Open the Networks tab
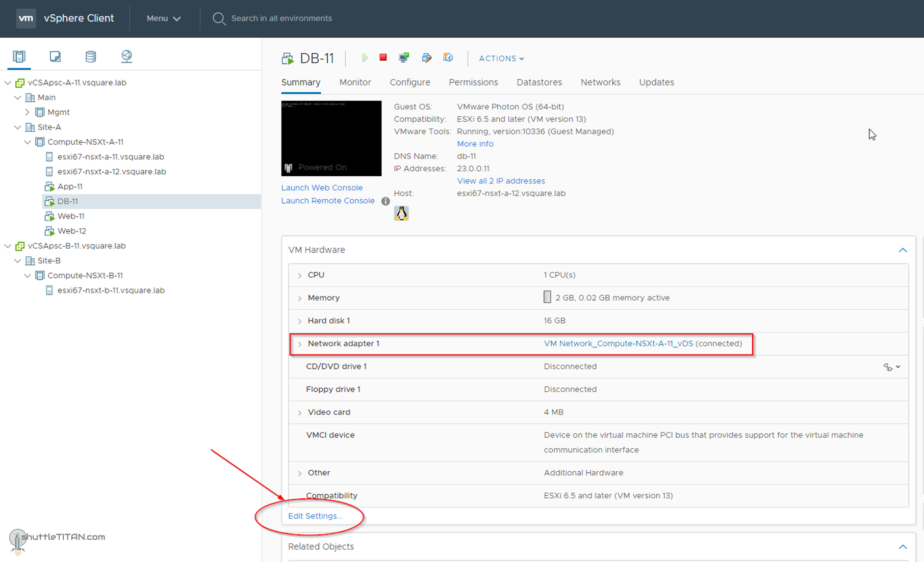924x562 pixels. pyautogui.click(x=600, y=83)
